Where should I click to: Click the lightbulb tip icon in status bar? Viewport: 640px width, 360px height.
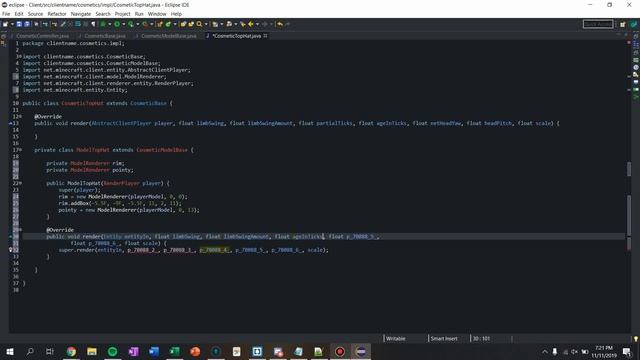(x=636, y=338)
